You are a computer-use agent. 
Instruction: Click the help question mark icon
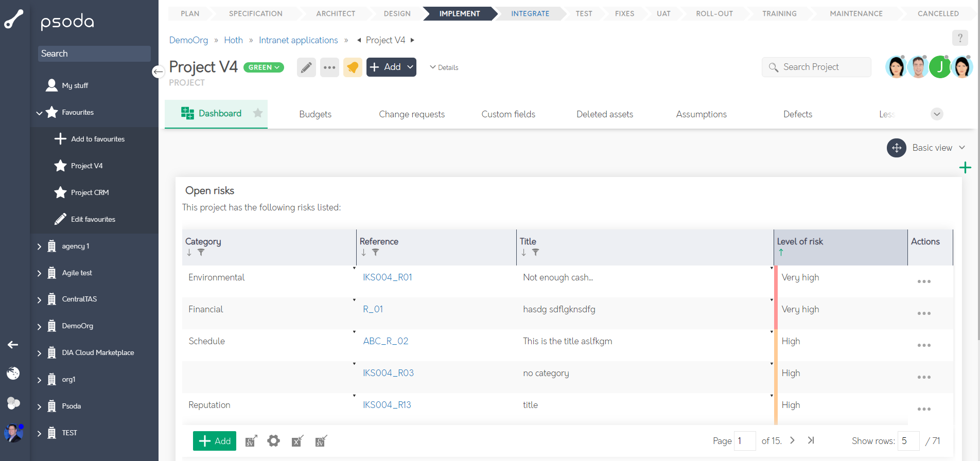(959, 38)
